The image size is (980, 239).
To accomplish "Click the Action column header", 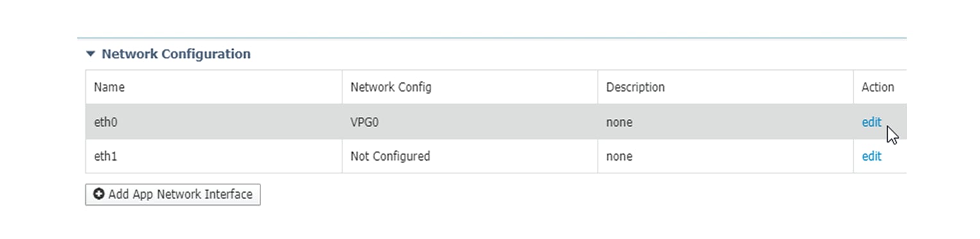I will click(880, 87).
